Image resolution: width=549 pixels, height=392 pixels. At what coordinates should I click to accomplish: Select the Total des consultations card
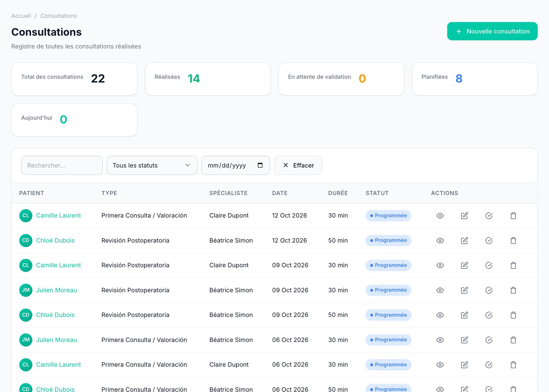(74, 79)
